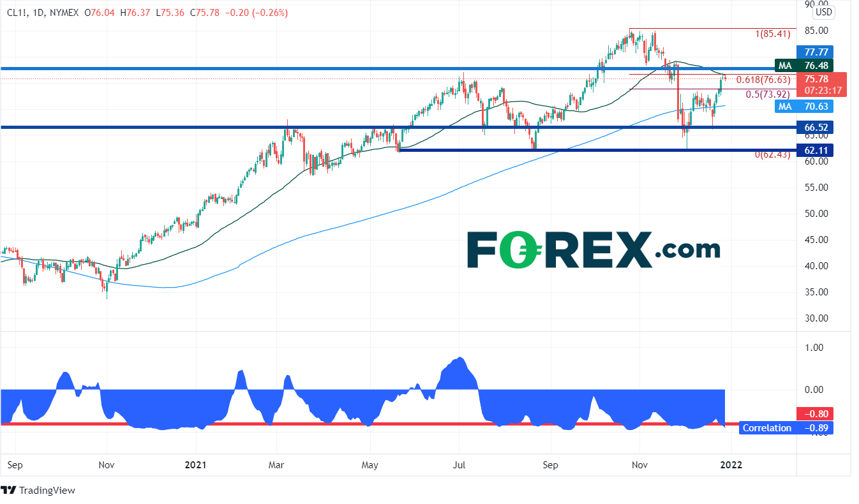859x504 pixels.
Task: Click the Jul label on time axis
Action: tap(459, 465)
